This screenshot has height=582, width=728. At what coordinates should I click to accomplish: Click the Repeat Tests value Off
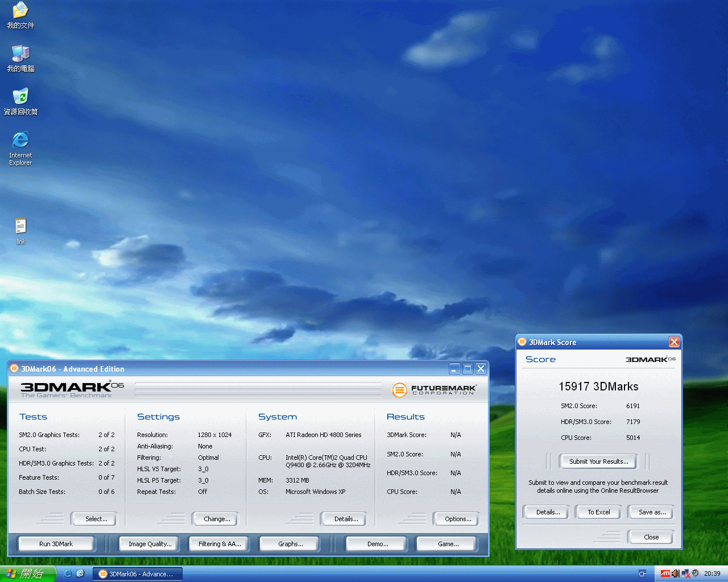tap(202, 492)
